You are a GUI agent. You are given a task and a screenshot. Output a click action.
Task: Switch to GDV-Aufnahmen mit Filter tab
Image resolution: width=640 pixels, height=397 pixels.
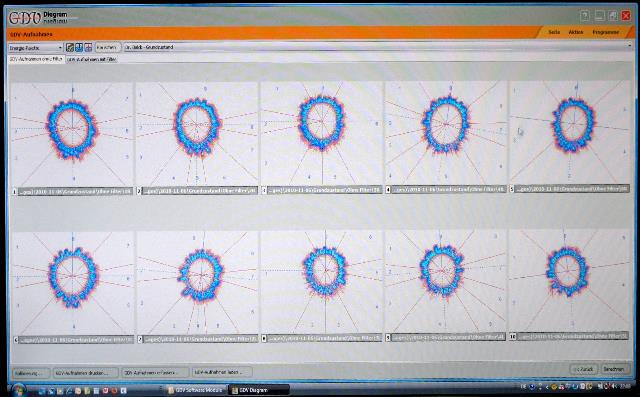(x=92, y=59)
